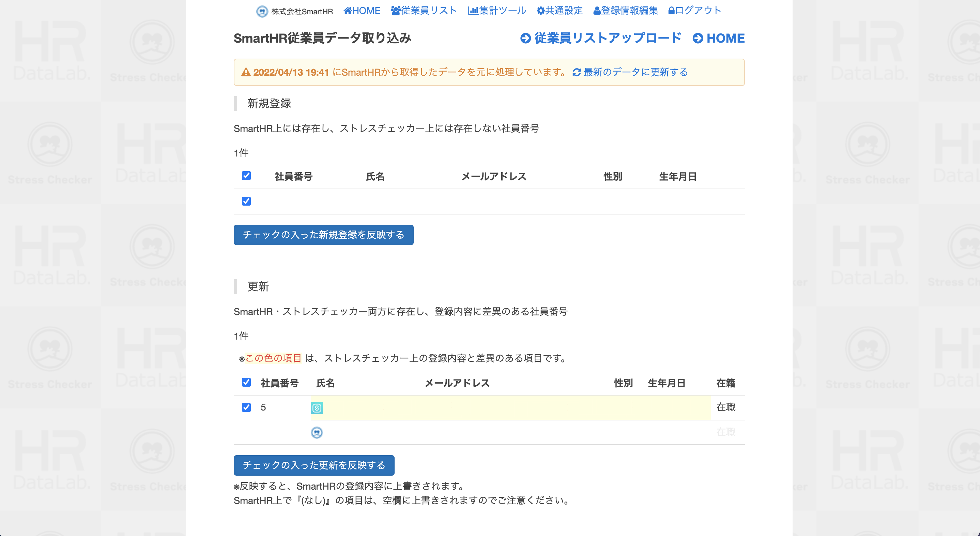Toggle select-all checkbox in 更新 table header

coord(246,382)
